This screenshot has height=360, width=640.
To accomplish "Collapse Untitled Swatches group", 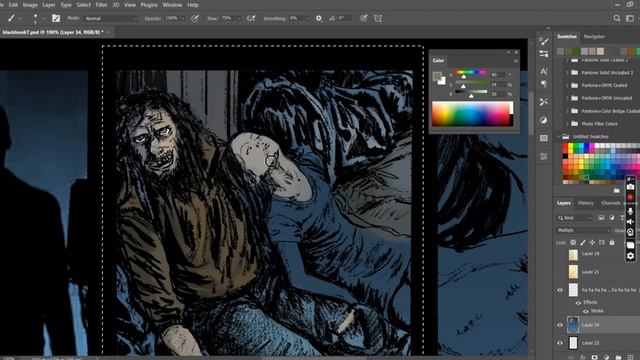I will (x=559, y=136).
